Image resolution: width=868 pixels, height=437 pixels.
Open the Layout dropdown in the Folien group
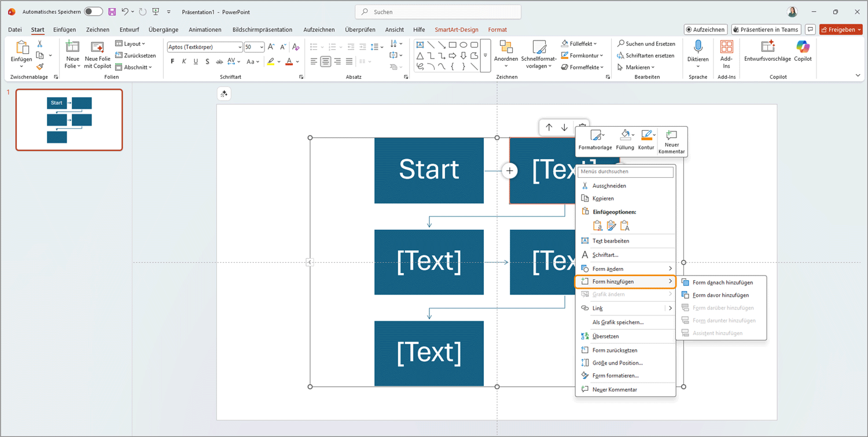(131, 43)
